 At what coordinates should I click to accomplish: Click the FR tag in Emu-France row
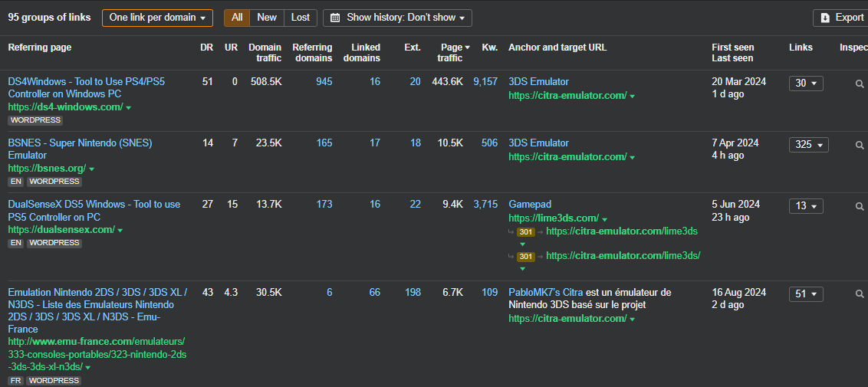(15, 380)
